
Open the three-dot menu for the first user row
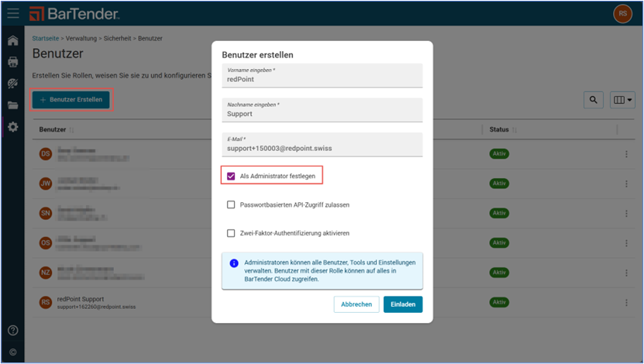tap(625, 154)
